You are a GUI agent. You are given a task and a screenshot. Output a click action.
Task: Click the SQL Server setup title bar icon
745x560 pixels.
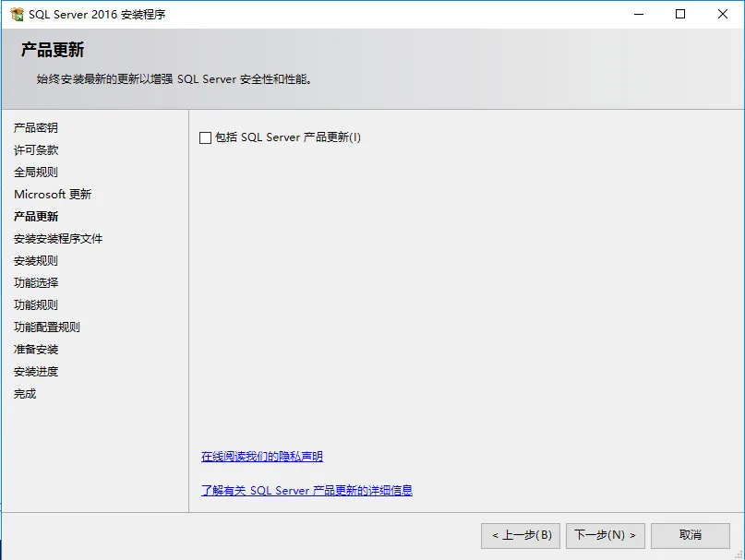click(x=18, y=14)
